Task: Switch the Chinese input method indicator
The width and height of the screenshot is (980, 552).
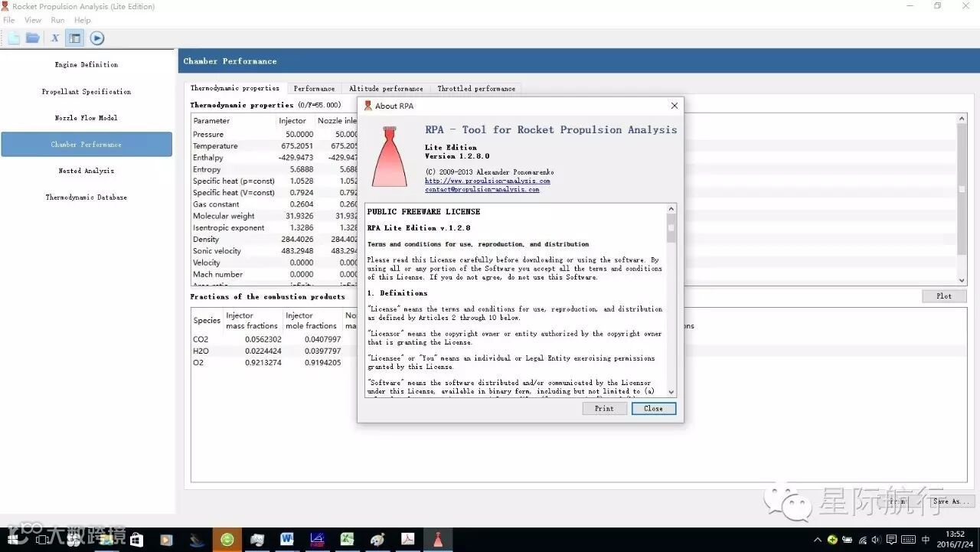Action: (x=926, y=540)
